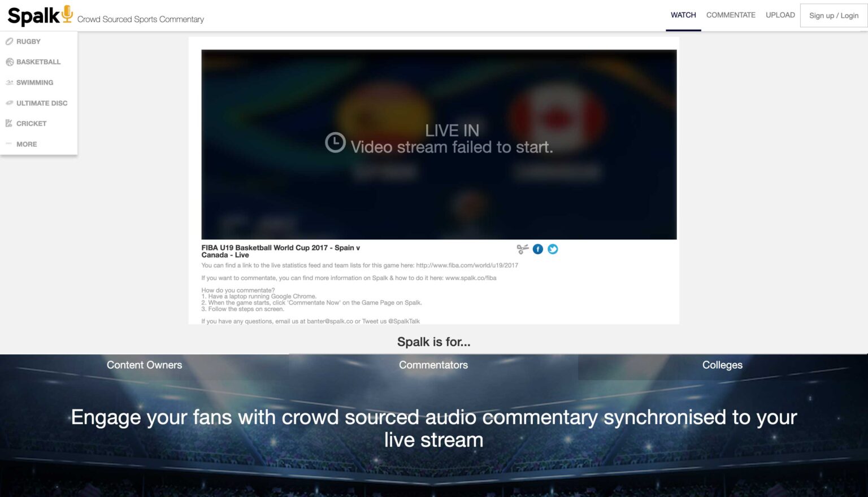The image size is (868, 497).
Task: Click the 'Spalk is for...' heading
Action: [x=433, y=342]
